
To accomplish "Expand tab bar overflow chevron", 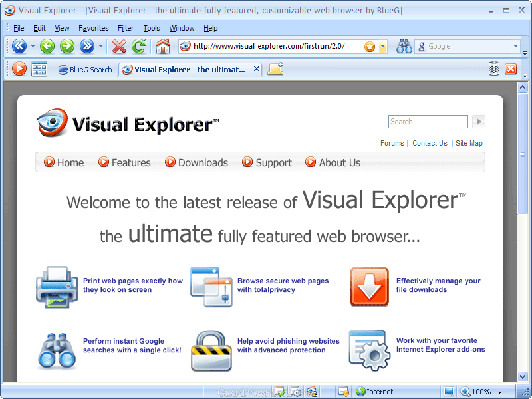I will click(525, 75).
